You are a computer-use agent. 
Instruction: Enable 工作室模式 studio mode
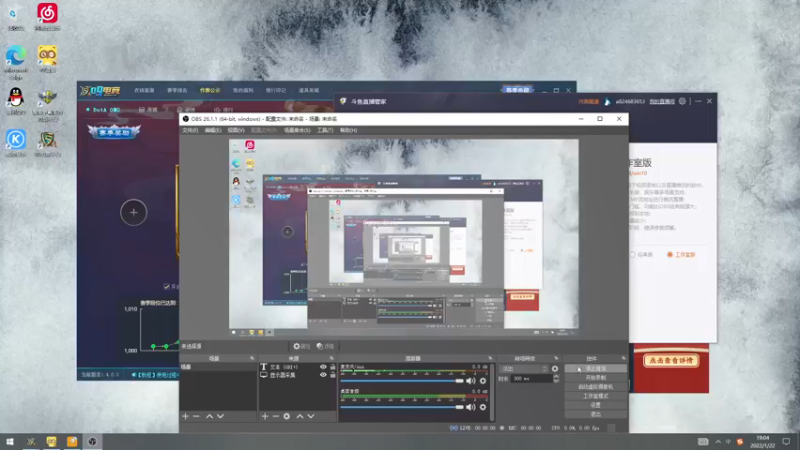click(x=595, y=396)
